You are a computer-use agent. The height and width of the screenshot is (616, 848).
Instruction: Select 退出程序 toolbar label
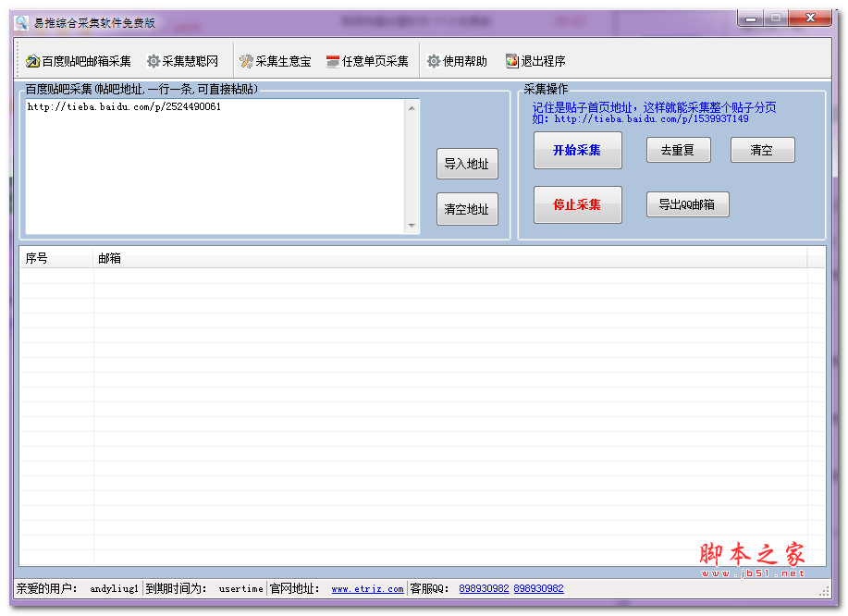(544, 61)
